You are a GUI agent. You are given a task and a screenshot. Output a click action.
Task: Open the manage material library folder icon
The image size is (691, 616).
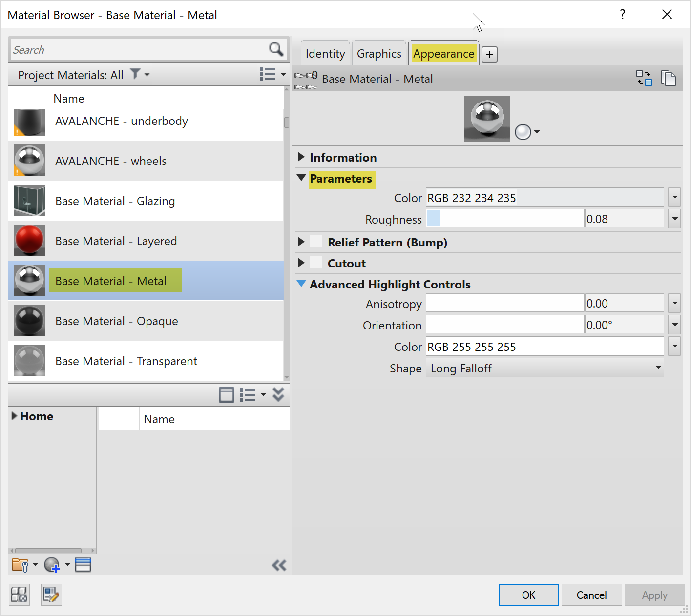coord(21,565)
